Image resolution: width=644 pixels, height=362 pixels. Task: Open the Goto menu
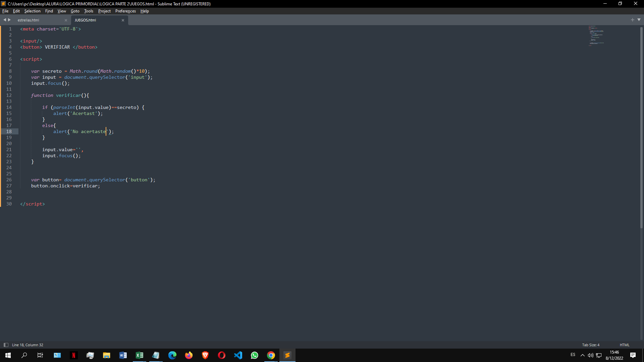coord(75,11)
